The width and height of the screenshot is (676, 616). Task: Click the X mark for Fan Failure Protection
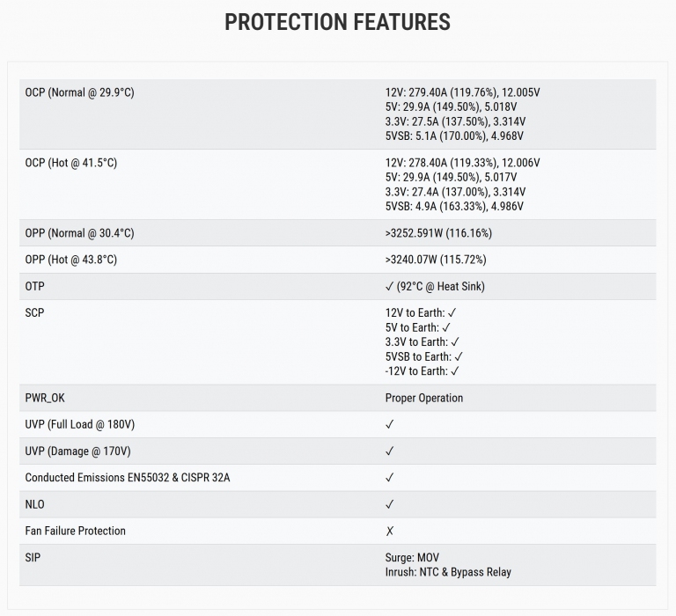pos(390,531)
